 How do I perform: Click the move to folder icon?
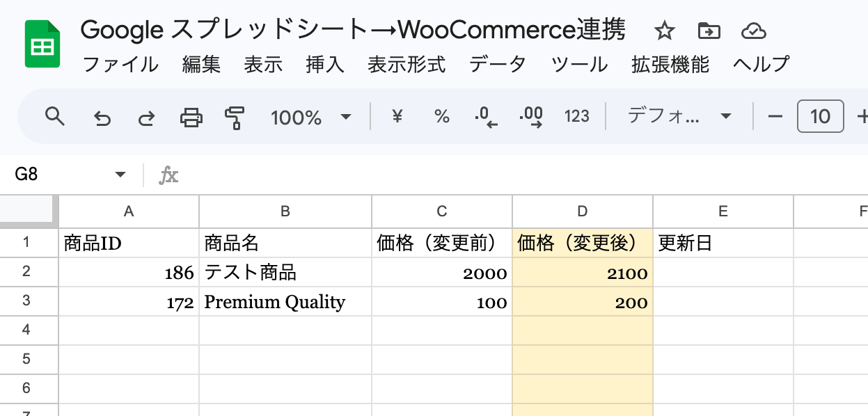[709, 31]
